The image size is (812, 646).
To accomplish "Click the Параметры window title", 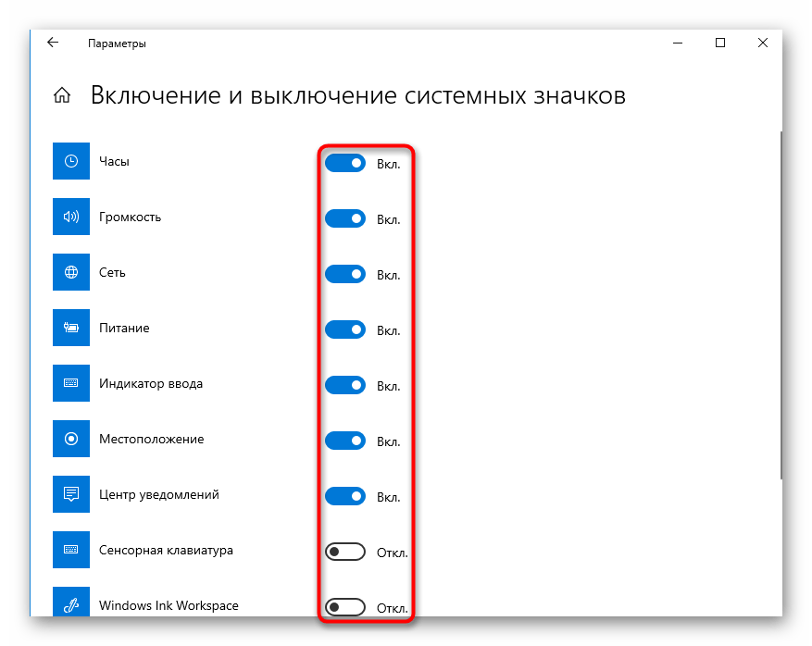I will click(117, 43).
